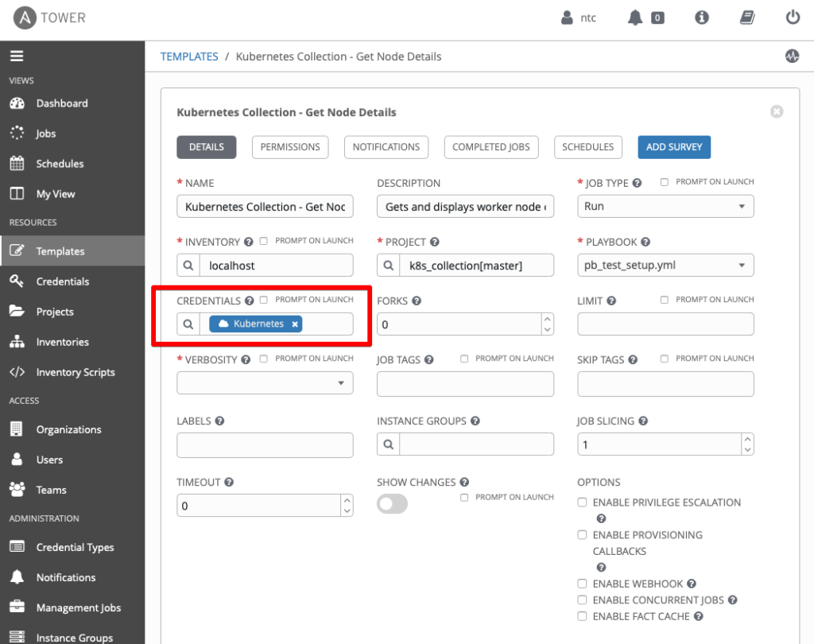
Task: Switch to the Details tab
Action: (x=207, y=147)
